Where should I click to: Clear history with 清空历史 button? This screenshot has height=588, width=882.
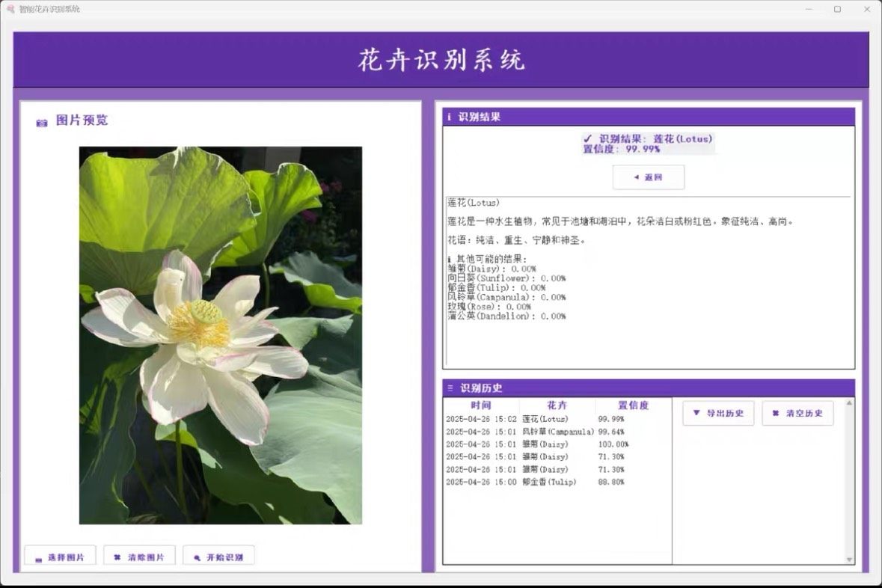pyautogui.click(x=797, y=413)
